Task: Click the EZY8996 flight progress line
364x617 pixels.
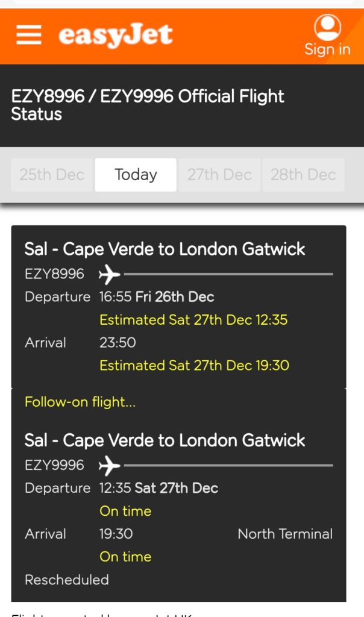Action: point(228,275)
